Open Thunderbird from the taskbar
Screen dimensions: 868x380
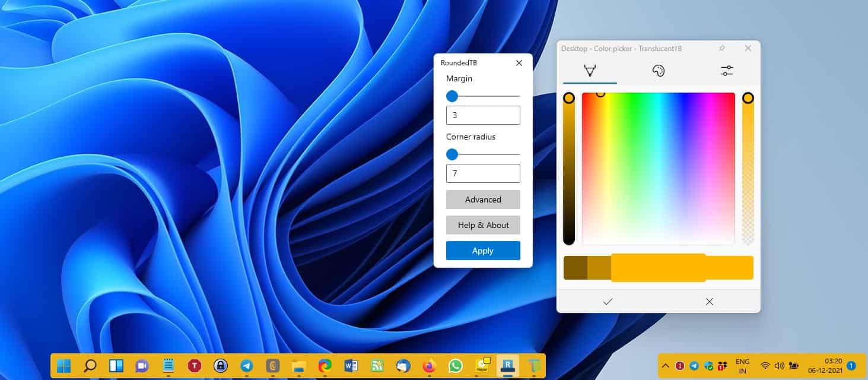403,366
